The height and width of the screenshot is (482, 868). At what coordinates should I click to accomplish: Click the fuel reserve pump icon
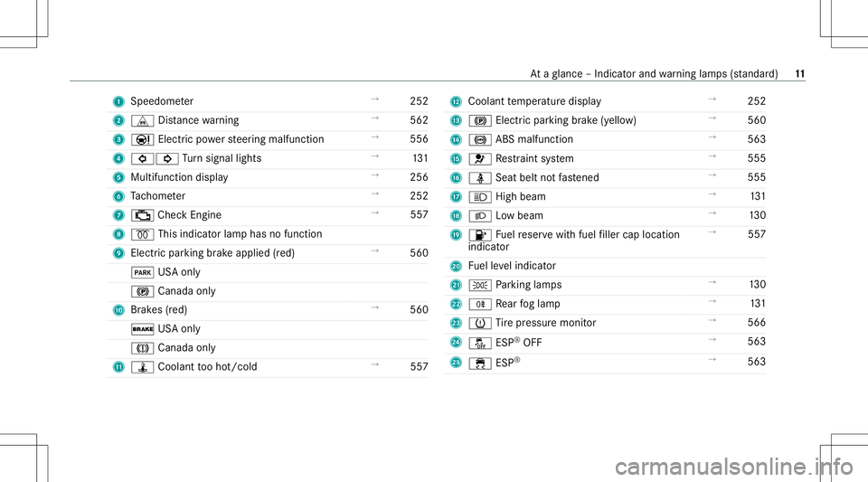pyautogui.click(x=480, y=235)
